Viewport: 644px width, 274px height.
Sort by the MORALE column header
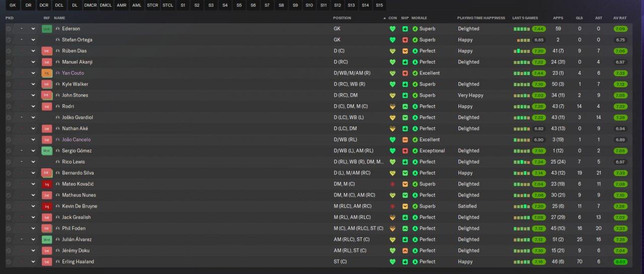click(419, 18)
